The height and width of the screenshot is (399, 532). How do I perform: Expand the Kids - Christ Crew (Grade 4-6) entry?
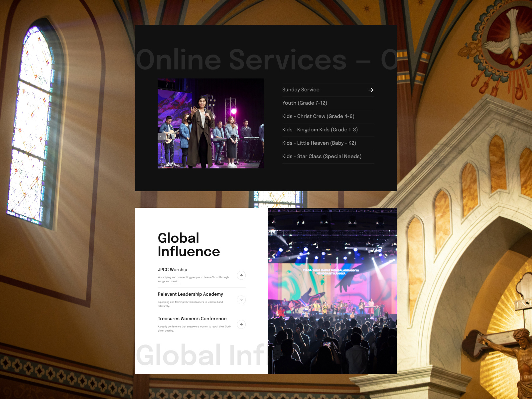[318, 116]
